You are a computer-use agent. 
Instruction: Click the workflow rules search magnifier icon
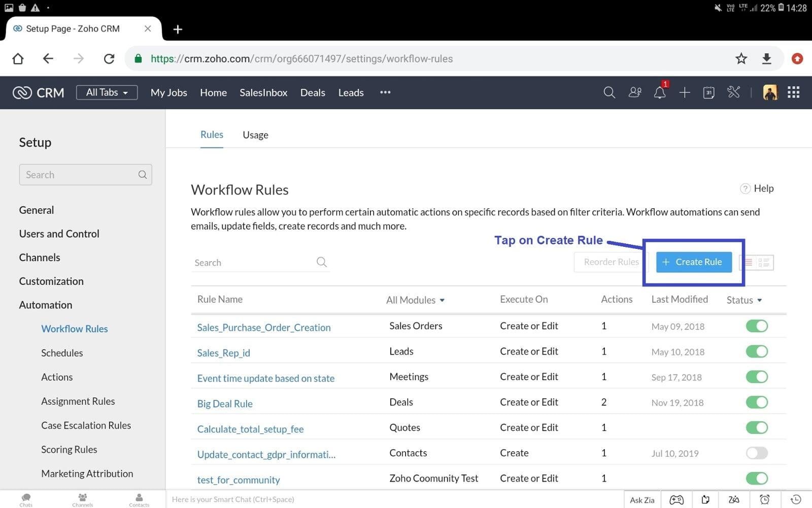pos(322,262)
